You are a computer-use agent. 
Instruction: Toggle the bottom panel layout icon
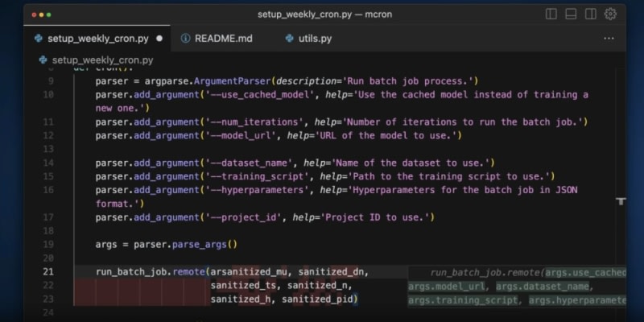571,14
